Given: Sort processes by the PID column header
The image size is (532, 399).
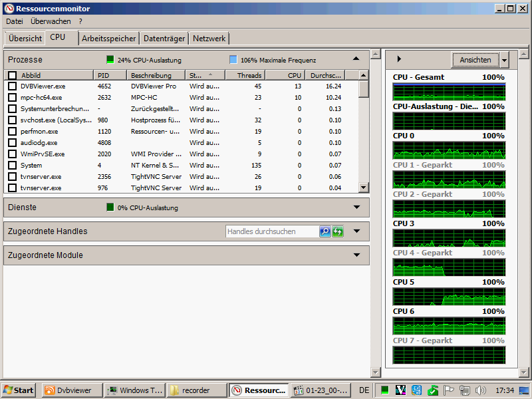Looking at the screenshot, I should click(x=110, y=75).
